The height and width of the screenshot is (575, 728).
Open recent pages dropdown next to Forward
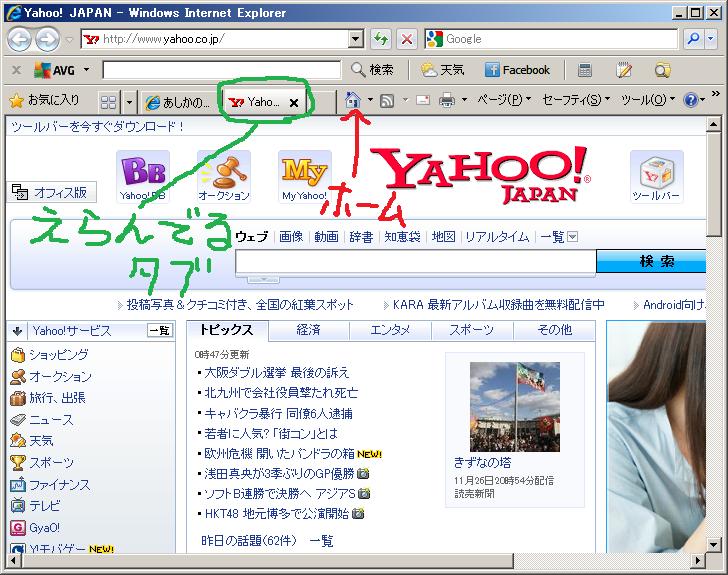coord(69,40)
